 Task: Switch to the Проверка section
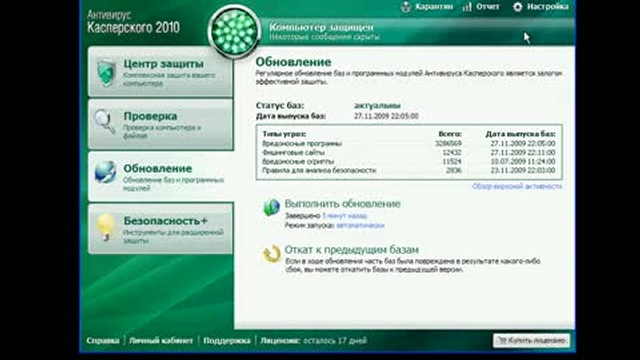click(160, 124)
